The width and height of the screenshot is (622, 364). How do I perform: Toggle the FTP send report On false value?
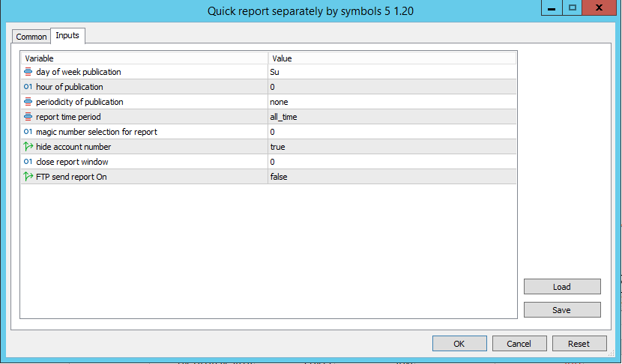(x=391, y=177)
